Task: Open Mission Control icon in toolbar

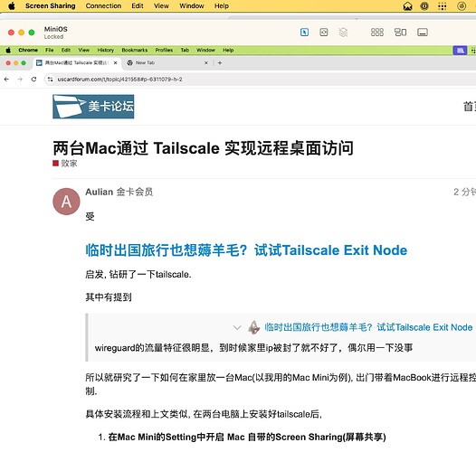Action: click(400, 33)
